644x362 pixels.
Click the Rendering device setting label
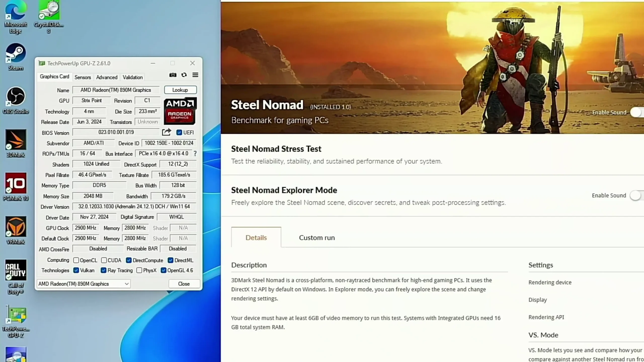coord(550,282)
